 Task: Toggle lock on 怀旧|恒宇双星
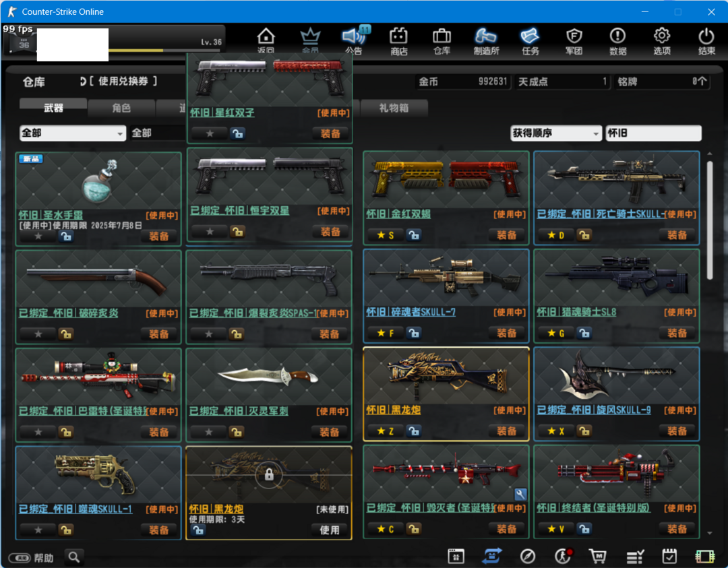238,232
